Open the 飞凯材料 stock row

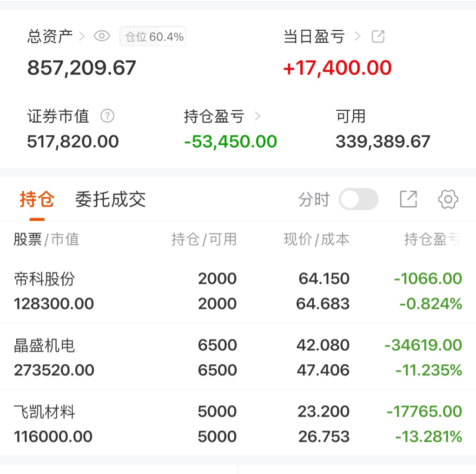45,412
